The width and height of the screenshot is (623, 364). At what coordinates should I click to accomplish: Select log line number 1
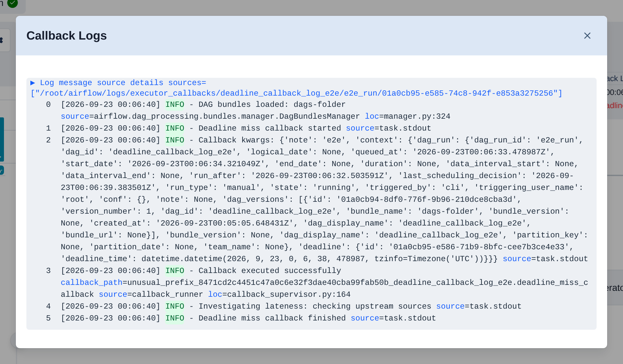click(49, 128)
